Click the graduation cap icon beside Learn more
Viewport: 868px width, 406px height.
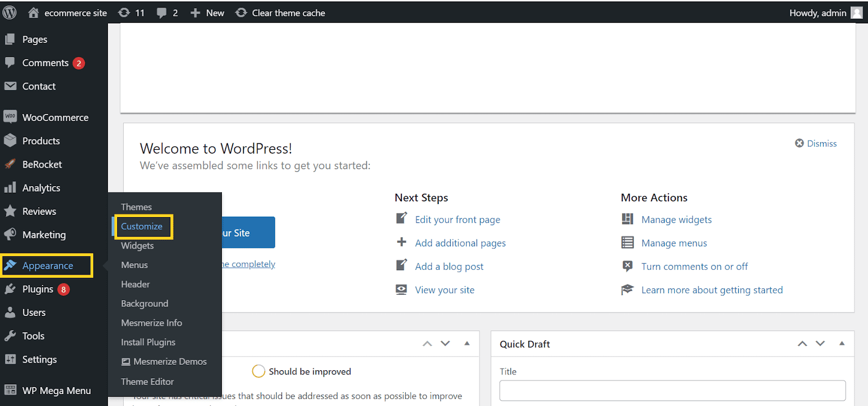pyautogui.click(x=627, y=289)
